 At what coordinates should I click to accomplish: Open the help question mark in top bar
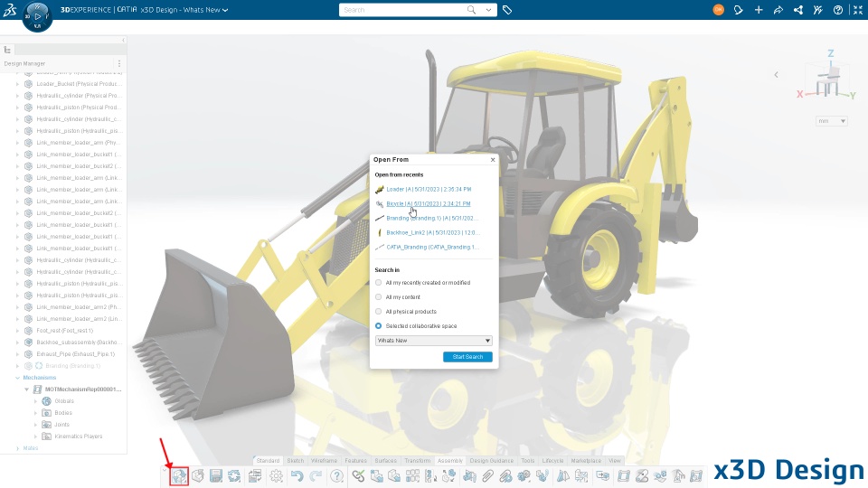click(838, 10)
